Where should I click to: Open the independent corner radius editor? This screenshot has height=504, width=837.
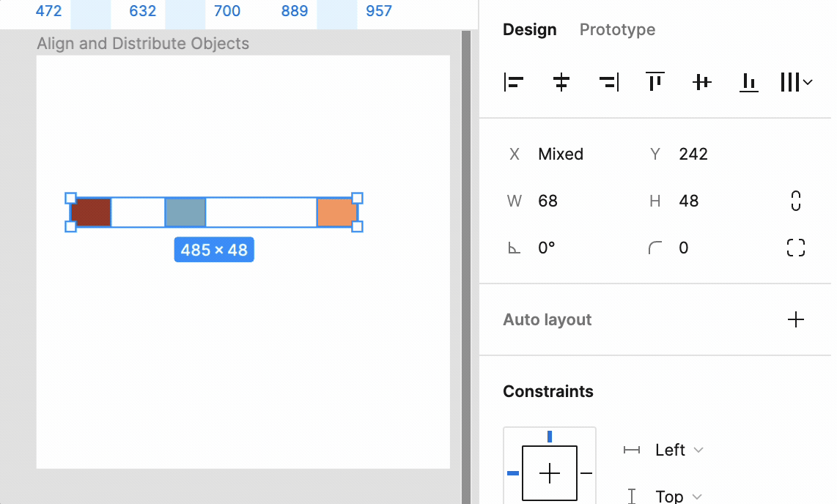point(795,248)
